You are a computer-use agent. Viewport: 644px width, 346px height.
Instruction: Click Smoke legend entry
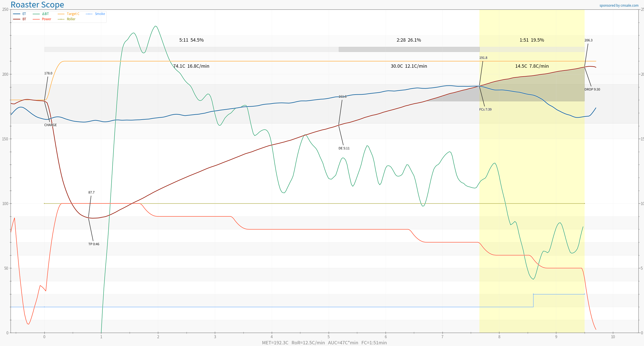click(100, 14)
